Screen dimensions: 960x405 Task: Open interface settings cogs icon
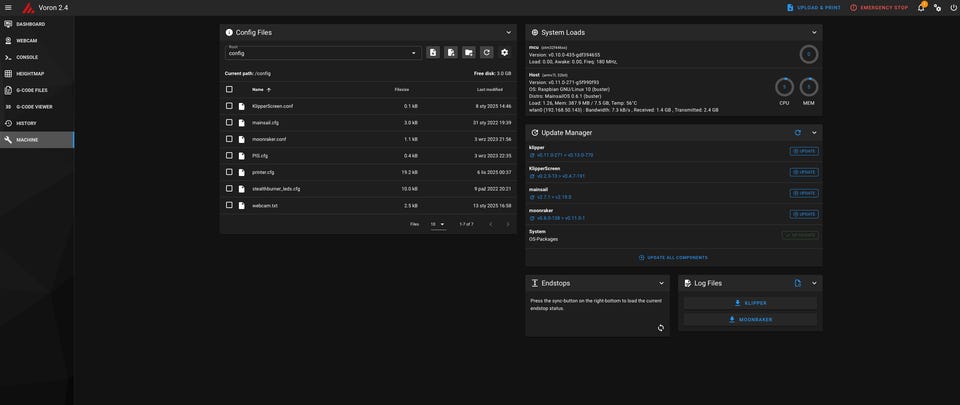coord(937,8)
